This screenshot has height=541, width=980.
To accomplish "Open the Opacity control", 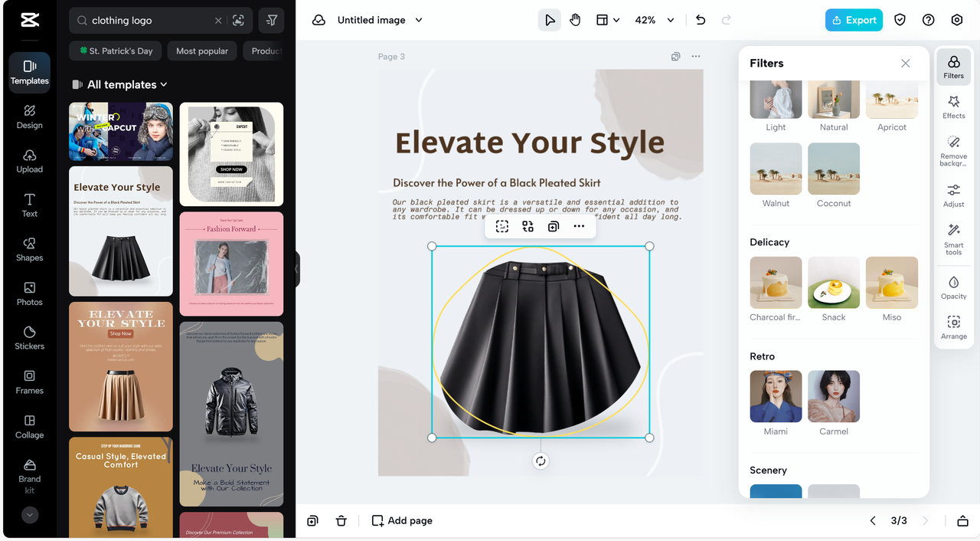I will (953, 287).
